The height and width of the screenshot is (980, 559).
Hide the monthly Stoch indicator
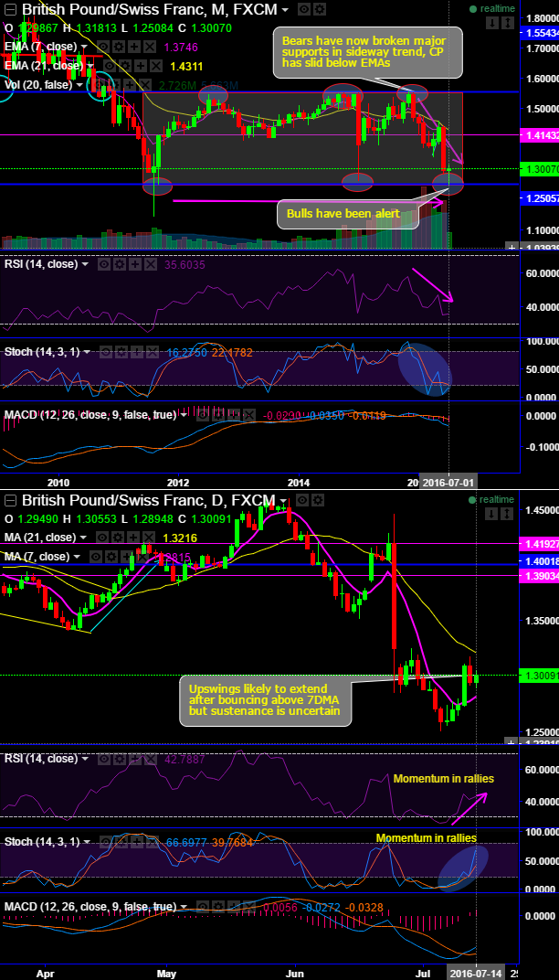tap(104, 352)
